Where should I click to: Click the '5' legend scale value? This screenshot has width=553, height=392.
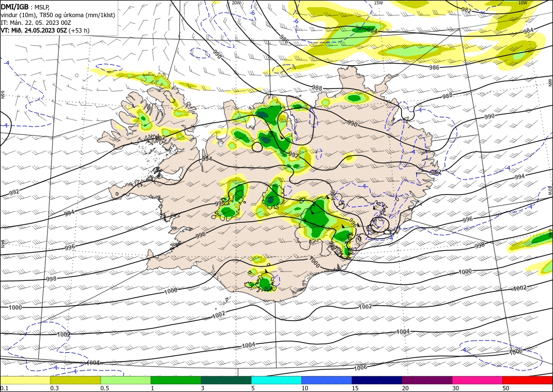tap(253, 388)
